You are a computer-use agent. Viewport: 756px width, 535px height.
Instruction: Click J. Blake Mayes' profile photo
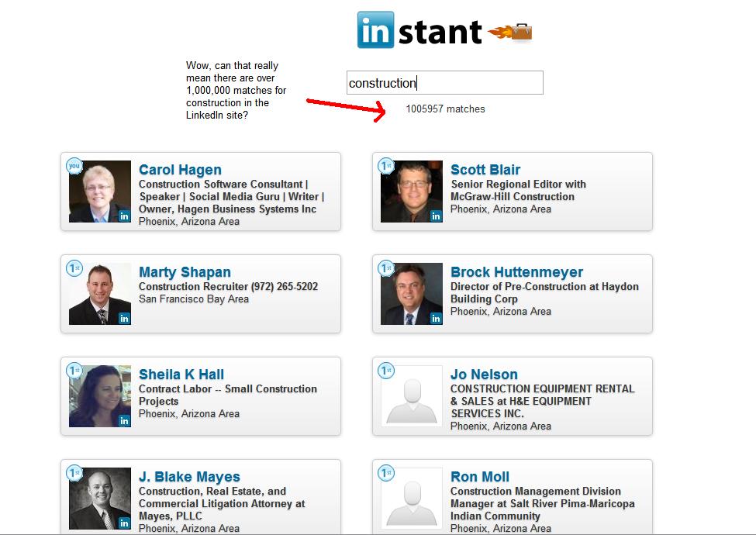click(x=100, y=499)
